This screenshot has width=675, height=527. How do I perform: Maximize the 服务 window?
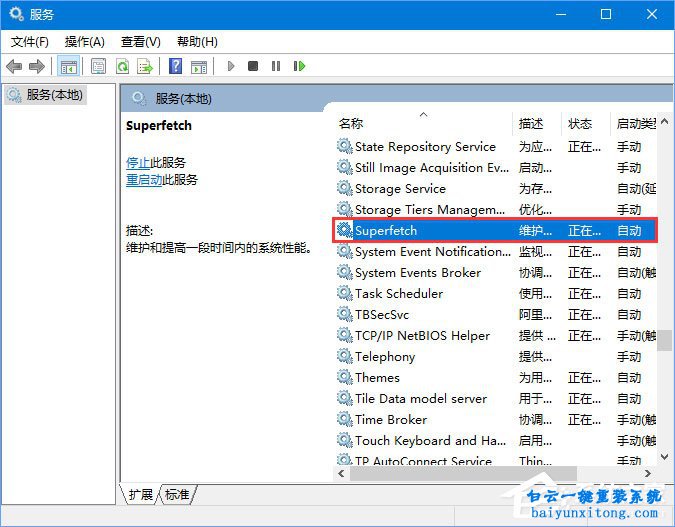(x=606, y=15)
